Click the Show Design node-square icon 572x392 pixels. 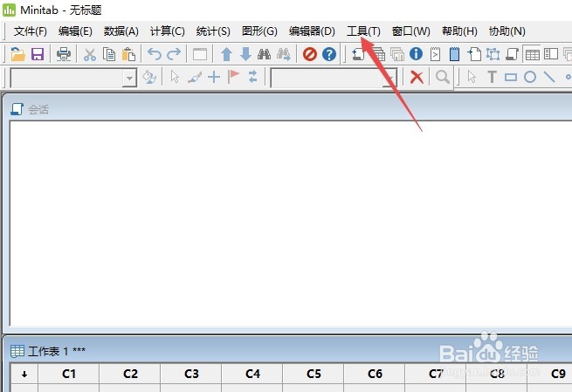tap(493, 54)
